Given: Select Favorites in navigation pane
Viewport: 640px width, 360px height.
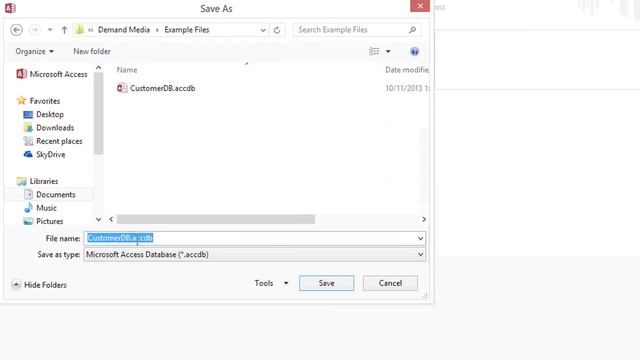Looking at the screenshot, I should point(38,101).
